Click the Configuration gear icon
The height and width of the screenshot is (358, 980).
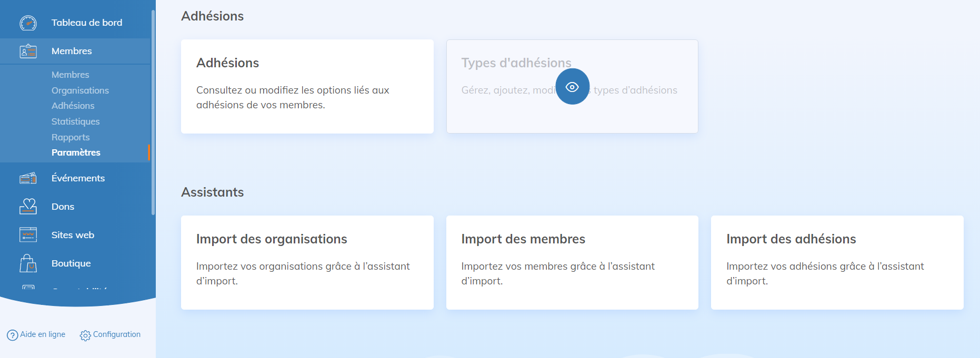tap(85, 335)
